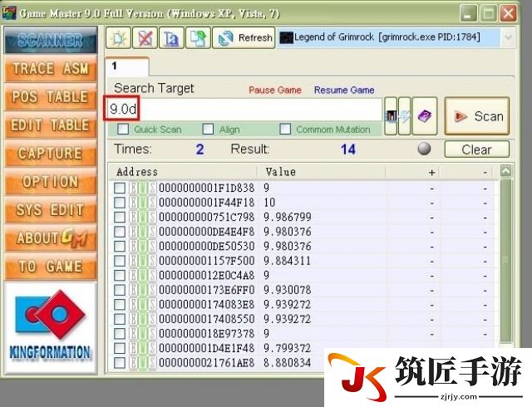Screen dimensions: 532x407
Task: Start the search with the Scan button
Action: [x=477, y=116]
